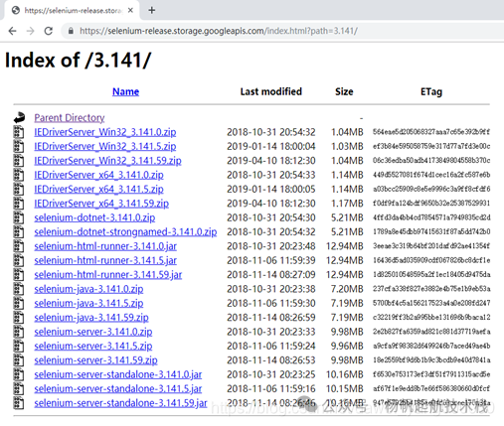Viewport: 504px width, 426px height.
Task: Click file icon beside selenium-dotnet-strongnamed-3.141.0.zip
Action: point(19,231)
